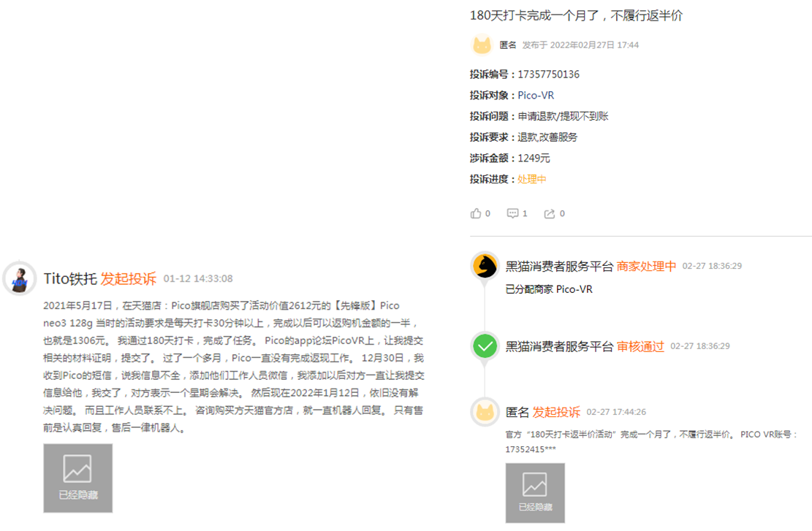Click 申请退款/提现不到账 issue text
The image size is (812, 531).
click(563, 116)
